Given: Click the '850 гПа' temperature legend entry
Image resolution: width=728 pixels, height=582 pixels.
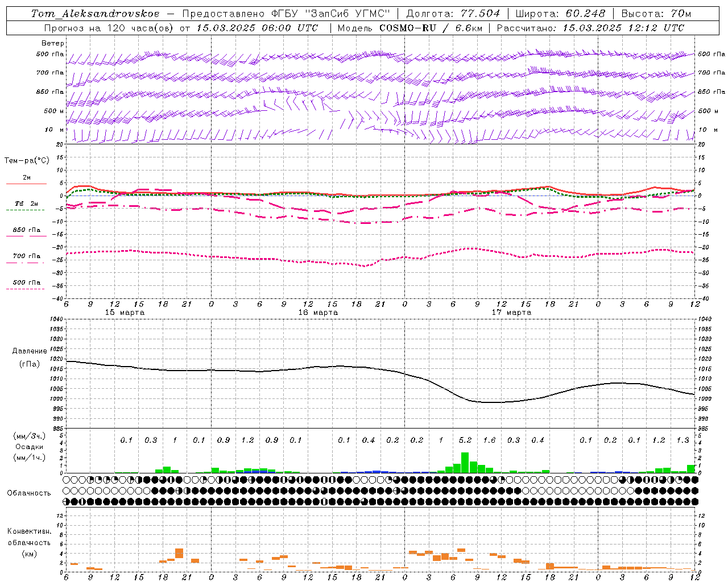Looking at the screenshot, I should (27, 230).
